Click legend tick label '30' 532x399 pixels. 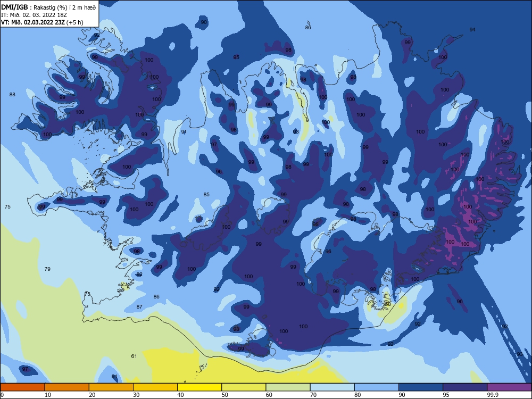[136, 395]
